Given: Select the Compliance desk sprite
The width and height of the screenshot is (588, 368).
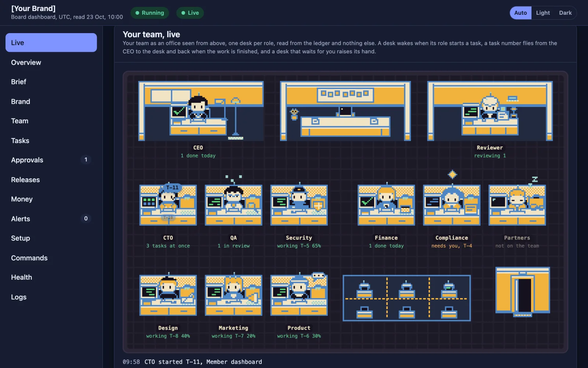Looking at the screenshot, I should pos(452,205).
